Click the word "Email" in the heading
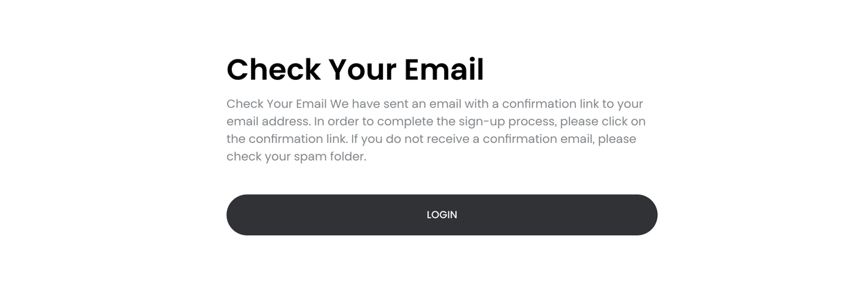Viewport: 868px width, 288px height. 444,70
